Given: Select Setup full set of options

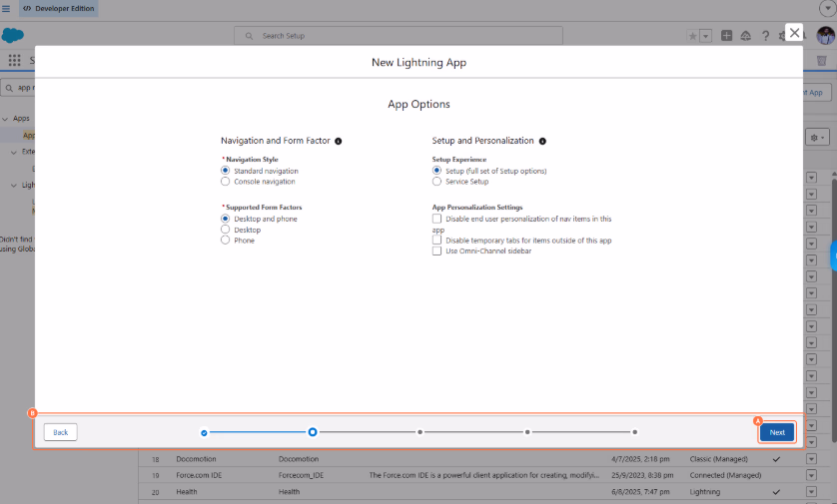Looking at the screenshot, I should point(436,171).
